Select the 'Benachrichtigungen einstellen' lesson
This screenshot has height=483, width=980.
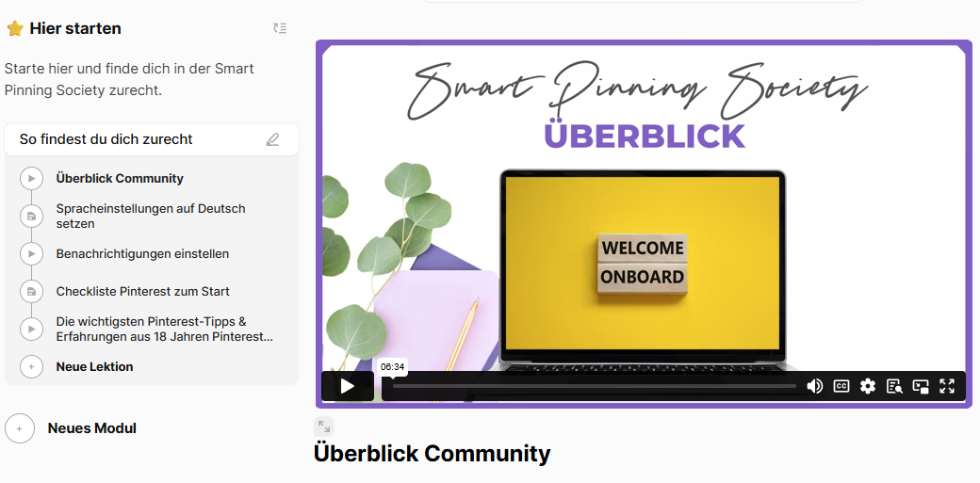pos(142,254)
